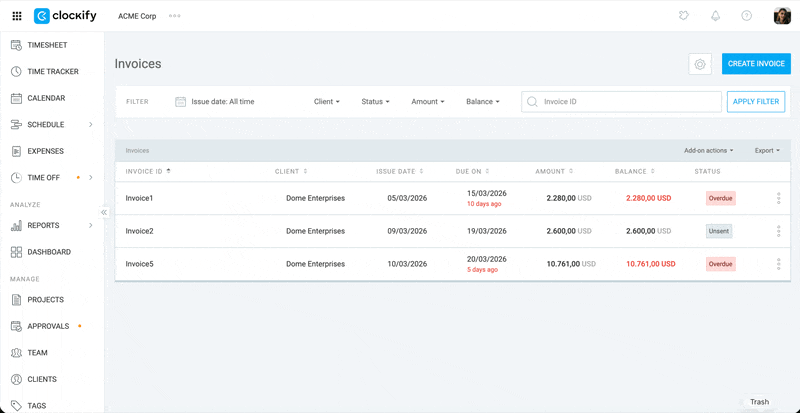
Task: Go to Time Tracker in sidebar
Action: coord(52,72)
